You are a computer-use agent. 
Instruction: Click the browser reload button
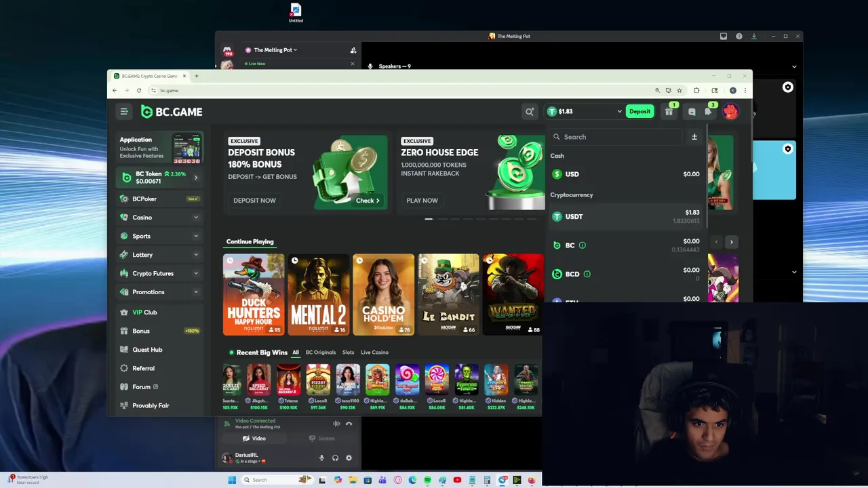pyautogui.click(x=139, y=90)
